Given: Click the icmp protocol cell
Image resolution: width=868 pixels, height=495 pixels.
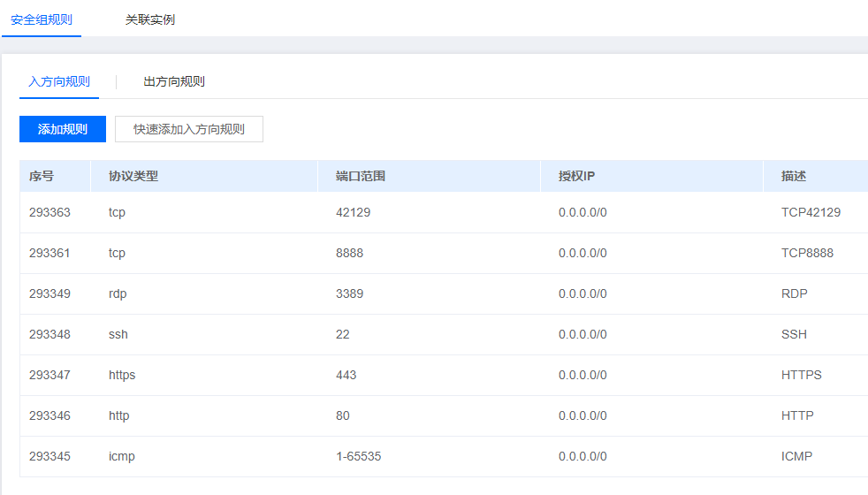Looking at the screenshot, I should pos(121,457).
